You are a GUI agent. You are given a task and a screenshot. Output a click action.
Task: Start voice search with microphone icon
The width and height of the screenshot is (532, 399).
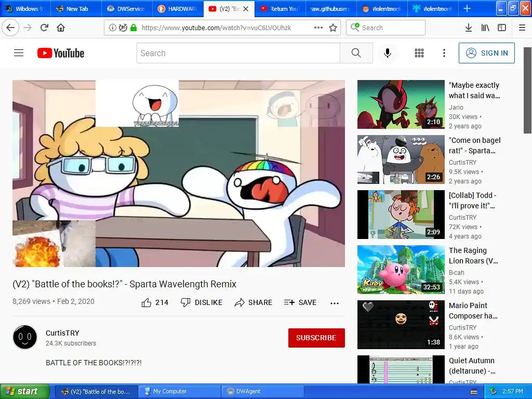[388, 53]
